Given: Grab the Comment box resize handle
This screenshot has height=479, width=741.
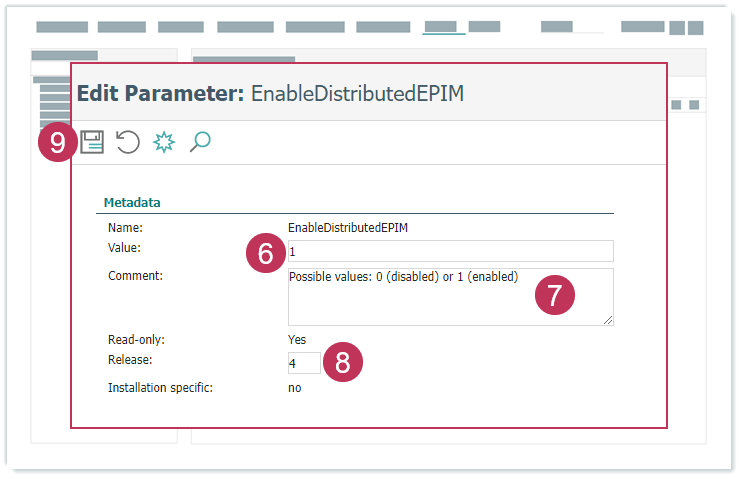Looking at the screenshot, I should 608,320.
